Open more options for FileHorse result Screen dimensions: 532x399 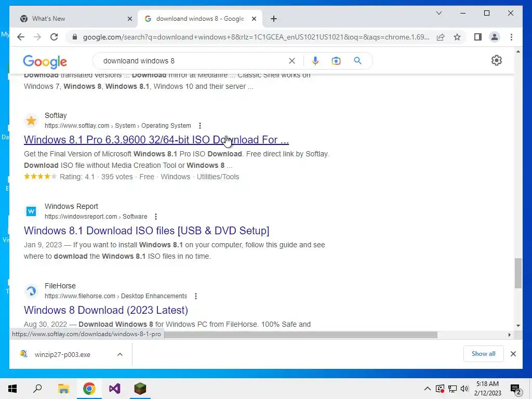[x=196, y=296]
